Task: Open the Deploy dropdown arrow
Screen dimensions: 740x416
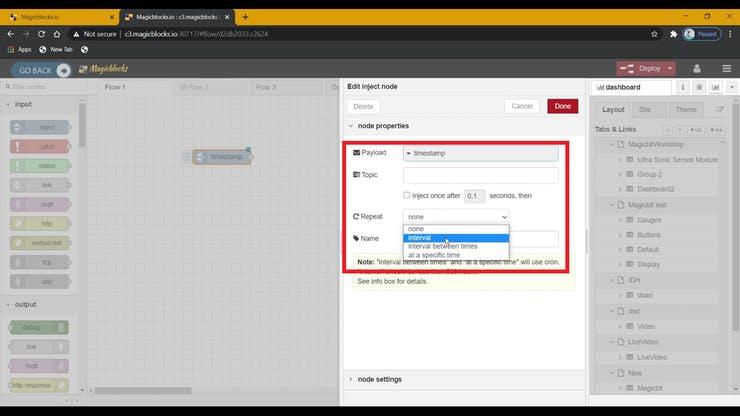Action: click(x=669, y=69)
